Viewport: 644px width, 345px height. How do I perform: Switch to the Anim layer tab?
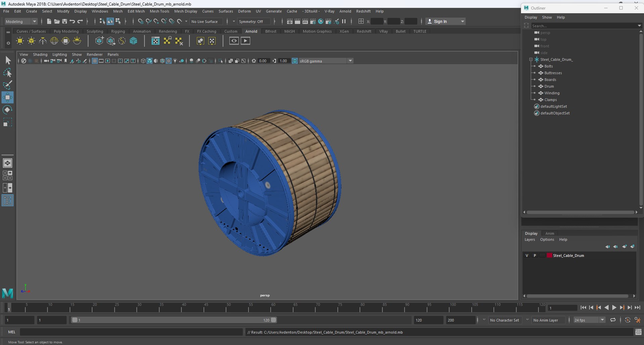tap(549, 233)
